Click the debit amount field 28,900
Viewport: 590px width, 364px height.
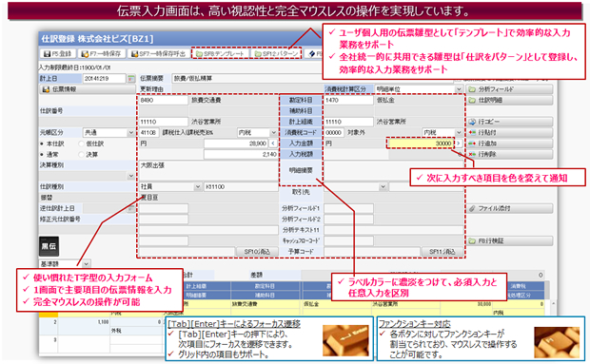click(236, 144)
